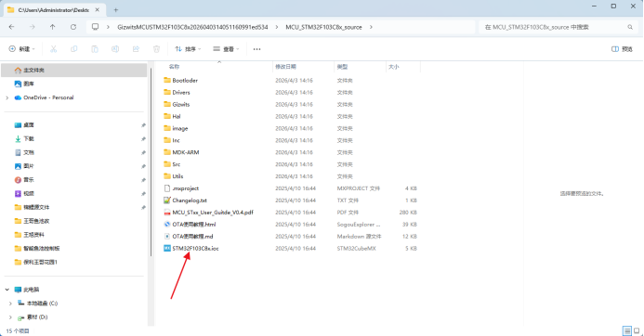Go back with the back arrow
The height and width of the screenshot is (336, 644).
point(11,27)
